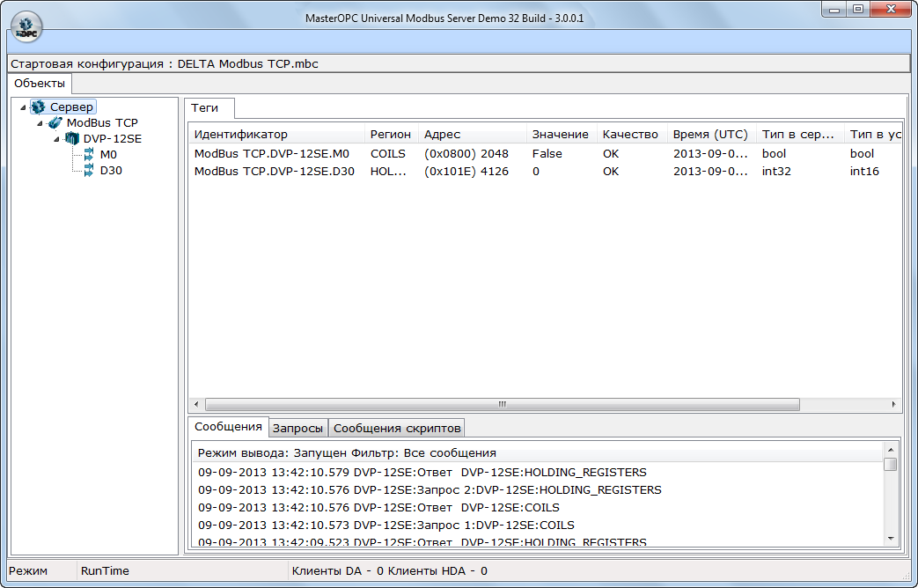Select the Объекты tab

40,84
